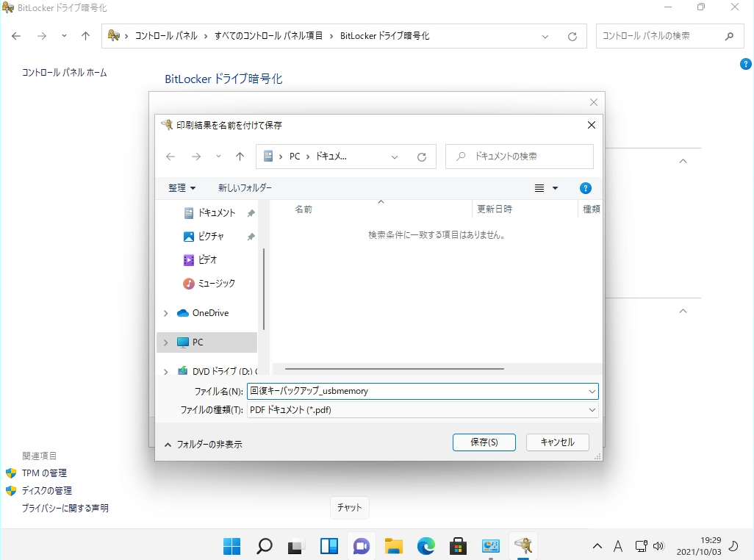The image size is (754, 560).
Task: Select ドキュメント in the navigation pane
Action: tap(216, 213)
